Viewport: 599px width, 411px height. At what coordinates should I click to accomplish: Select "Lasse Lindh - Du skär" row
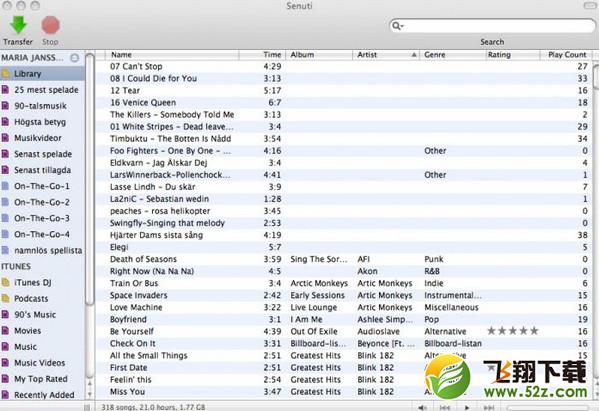[344, 187]
